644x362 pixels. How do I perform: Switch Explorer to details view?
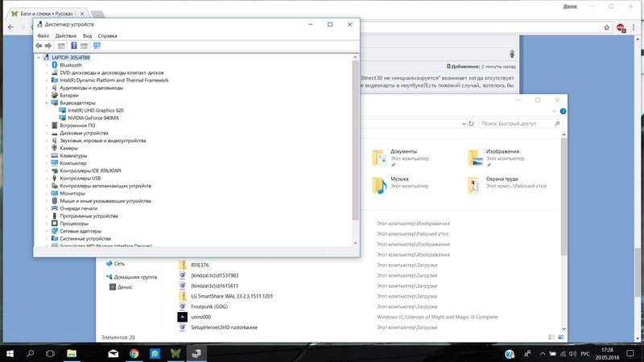[551, 337]
